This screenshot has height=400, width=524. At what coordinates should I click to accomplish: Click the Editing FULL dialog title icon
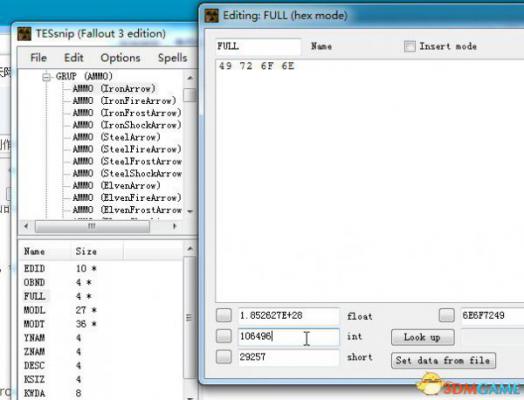211,15
